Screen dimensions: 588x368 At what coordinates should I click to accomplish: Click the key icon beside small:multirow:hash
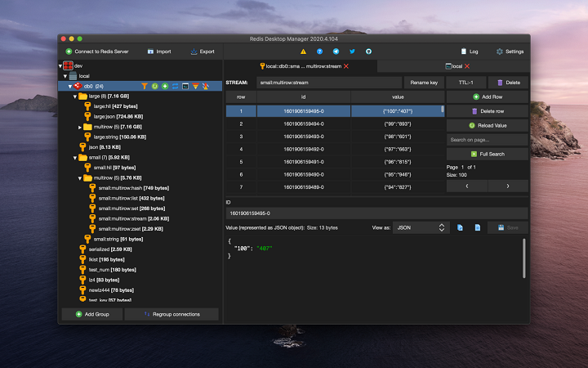pyautogui.click(x=92, y=188)
